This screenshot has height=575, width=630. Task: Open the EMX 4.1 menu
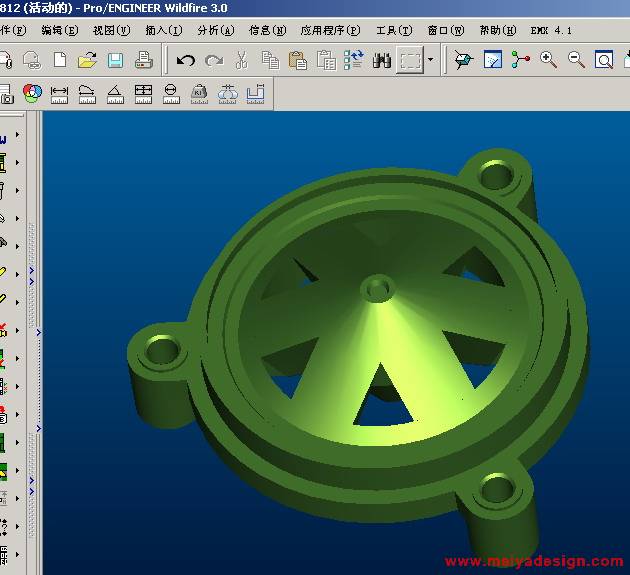551,30
